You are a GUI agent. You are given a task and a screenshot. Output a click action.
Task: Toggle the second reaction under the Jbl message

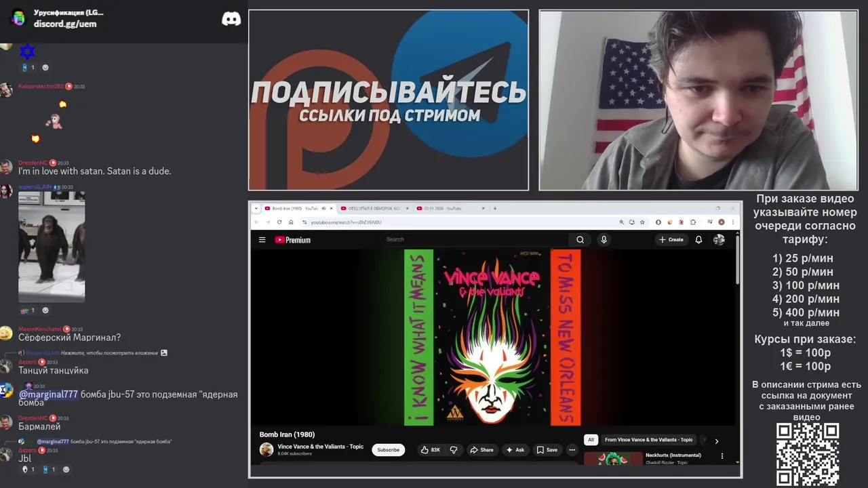point(49,469)
